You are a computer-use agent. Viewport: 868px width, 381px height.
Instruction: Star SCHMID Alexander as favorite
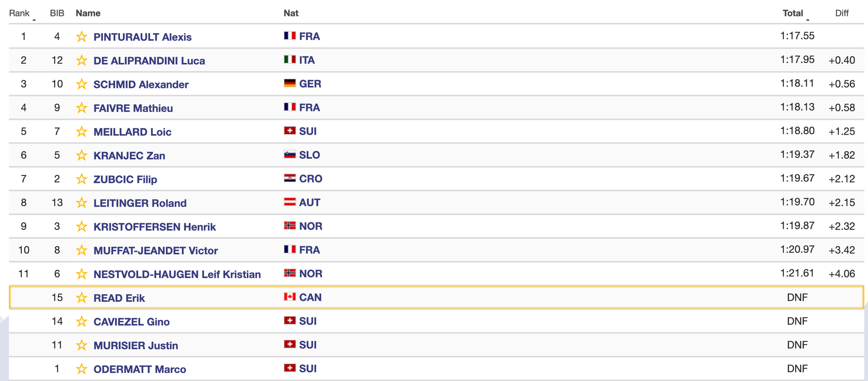(81, 84)
